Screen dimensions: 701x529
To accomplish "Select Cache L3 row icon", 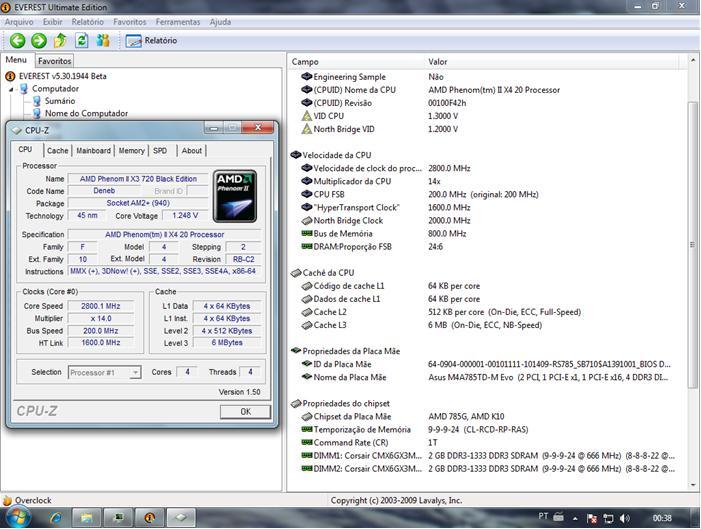I will (306, 325).
